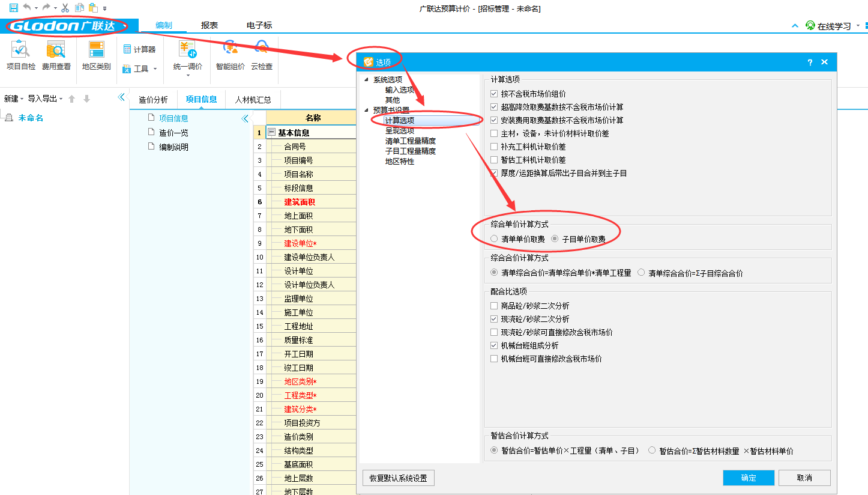
Task: Open the 工具 tools menu
Action: point(139,69)
